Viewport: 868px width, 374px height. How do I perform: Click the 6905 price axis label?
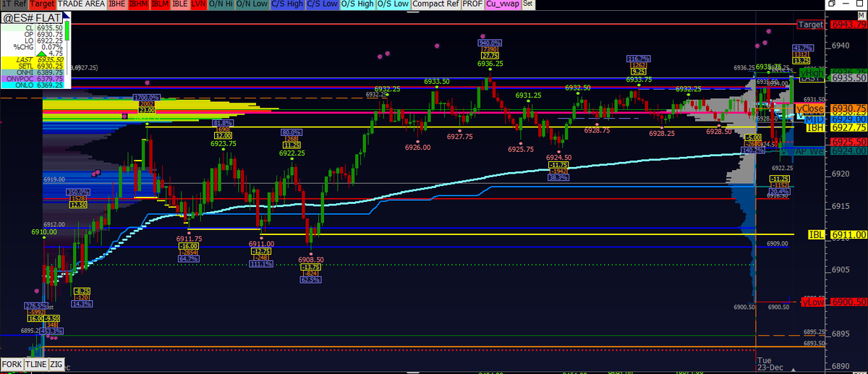[841, 270]
